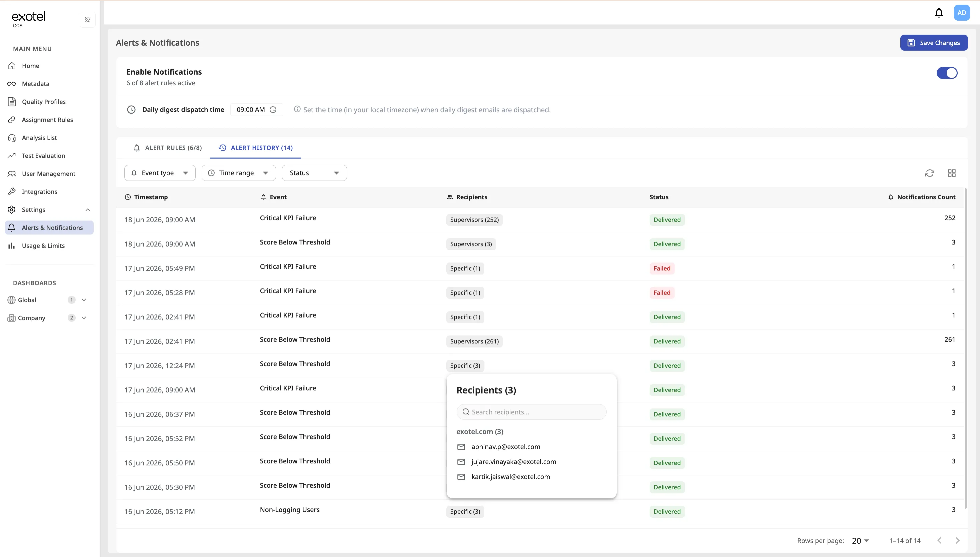
Task: Click kartik.jaiswal@exotel.com recipient
Action: coord(510,477)
